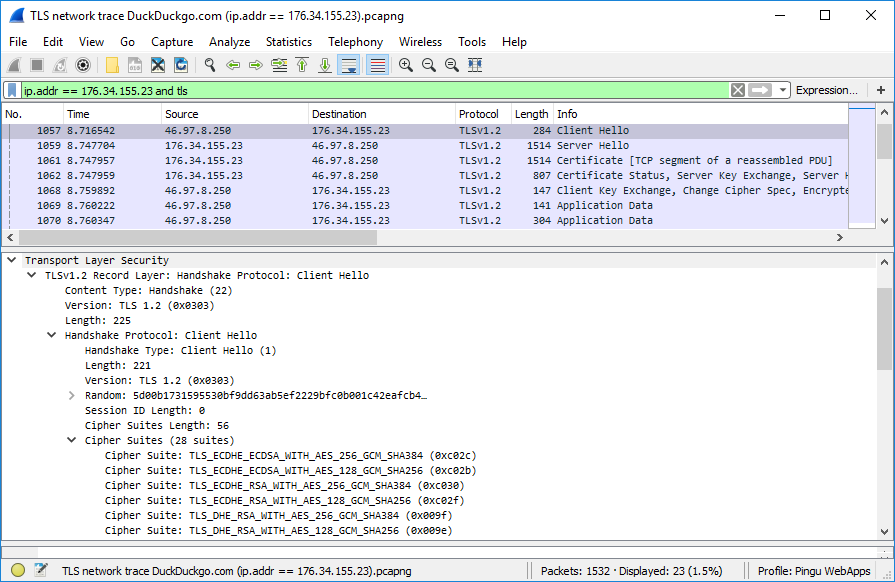Sort by the Destination column header
The width and height of the screenshot is (895, 582).
pyautogui.click(x=381, y=114)
